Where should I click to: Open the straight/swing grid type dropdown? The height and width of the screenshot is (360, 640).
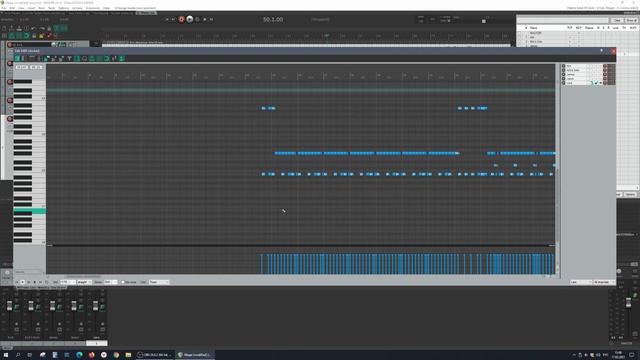(84, 282)
